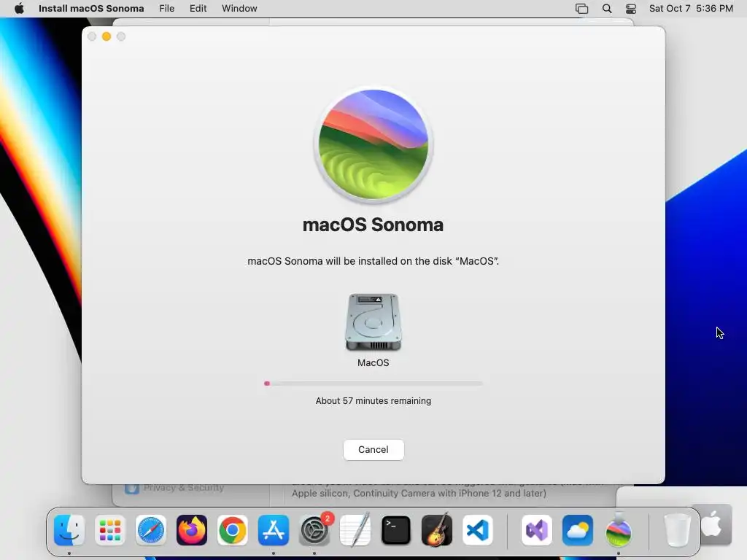Click the macOS Sonoma logo image
747x560 pixels.
click(373, 144)
